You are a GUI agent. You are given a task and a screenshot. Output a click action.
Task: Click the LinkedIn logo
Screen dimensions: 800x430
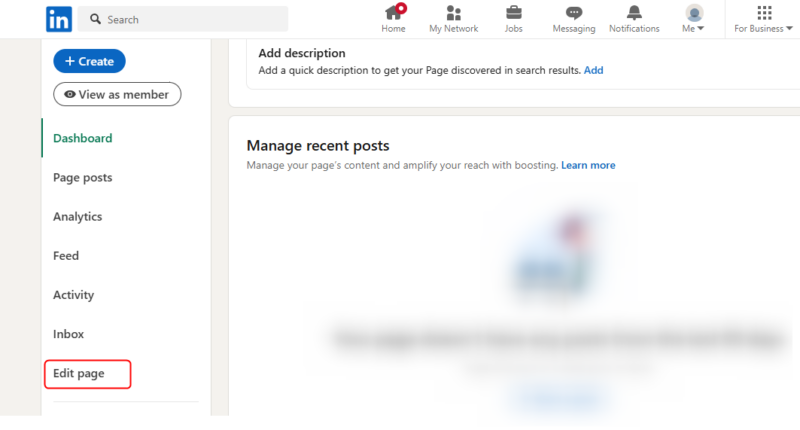[59, 19]
